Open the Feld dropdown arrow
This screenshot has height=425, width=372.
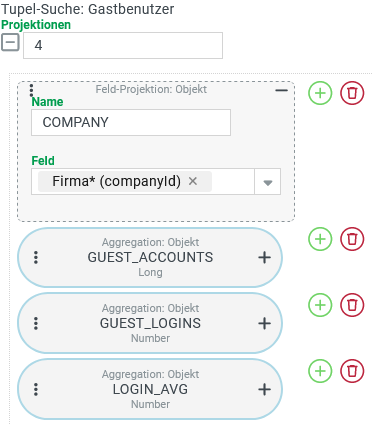tap(268, 182)
